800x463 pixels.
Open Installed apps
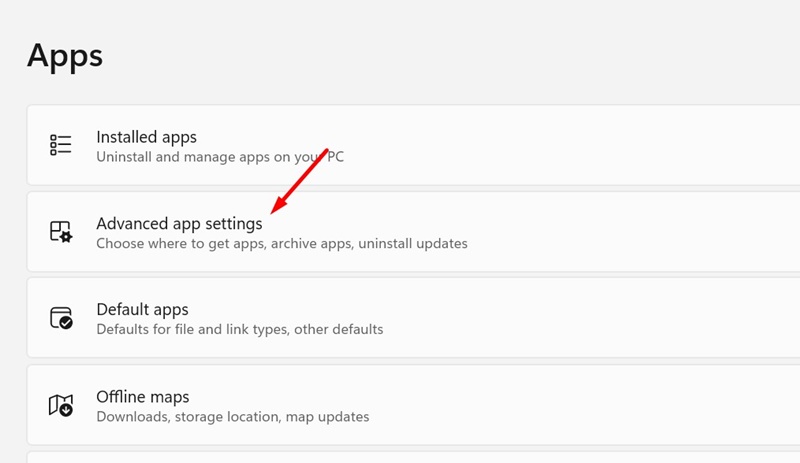[146, 137]
